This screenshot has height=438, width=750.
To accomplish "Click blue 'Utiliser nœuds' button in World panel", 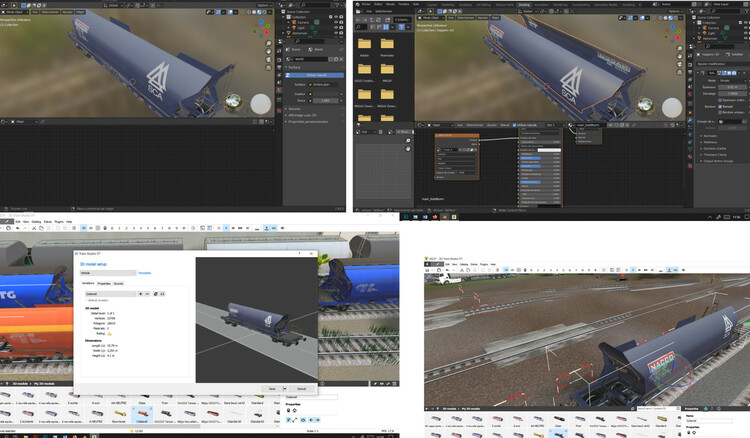I will (314, 75).
